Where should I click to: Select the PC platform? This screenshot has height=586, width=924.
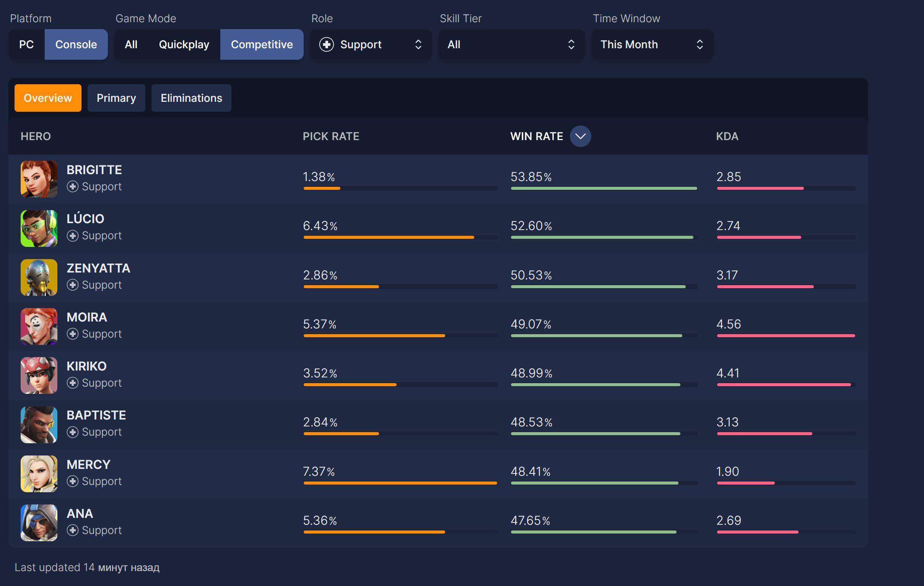pyautogui.click(x=26, y=44)
